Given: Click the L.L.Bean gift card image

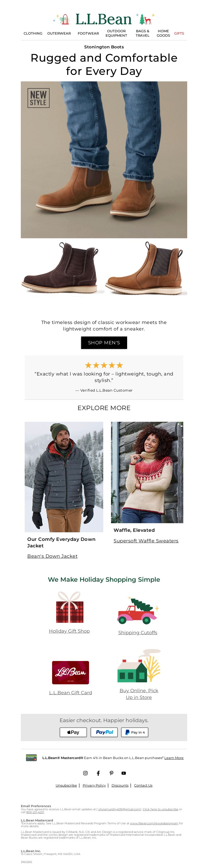Looking at the screenshot, I should [x=70, y=672].
